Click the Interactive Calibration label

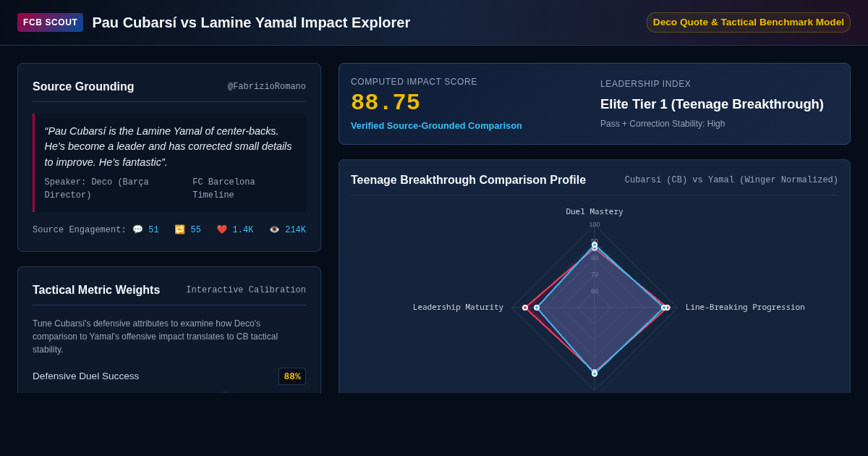click(246, 290)
